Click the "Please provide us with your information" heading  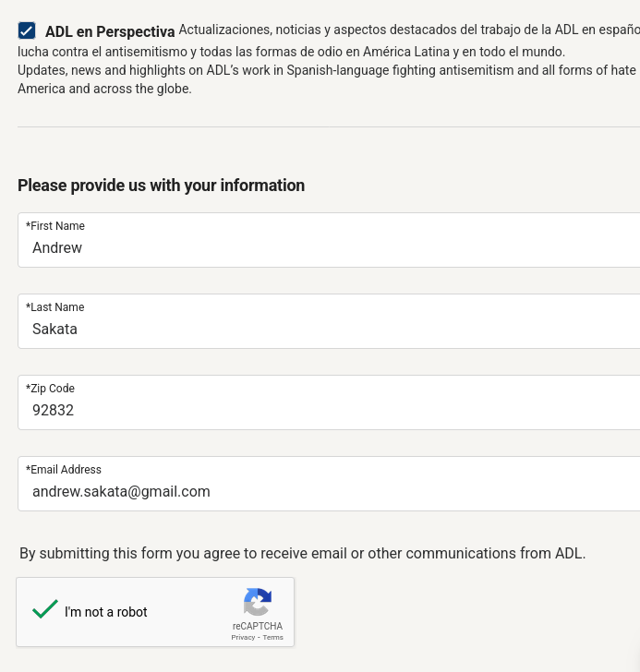click(x=162, y=186)
